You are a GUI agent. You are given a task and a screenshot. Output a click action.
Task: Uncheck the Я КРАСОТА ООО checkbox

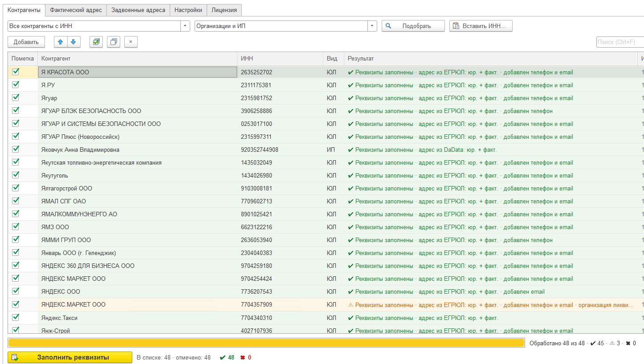point(16,72)
